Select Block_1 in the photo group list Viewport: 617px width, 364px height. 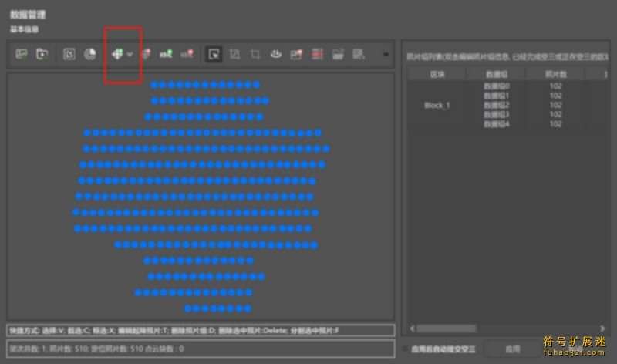[437, 105]
